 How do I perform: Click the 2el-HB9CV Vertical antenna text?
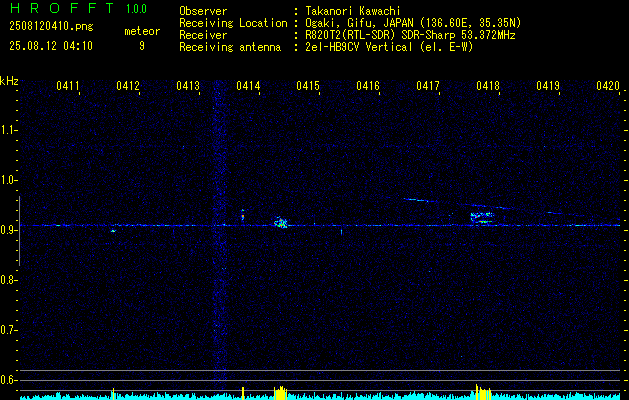tap(390, 47)
